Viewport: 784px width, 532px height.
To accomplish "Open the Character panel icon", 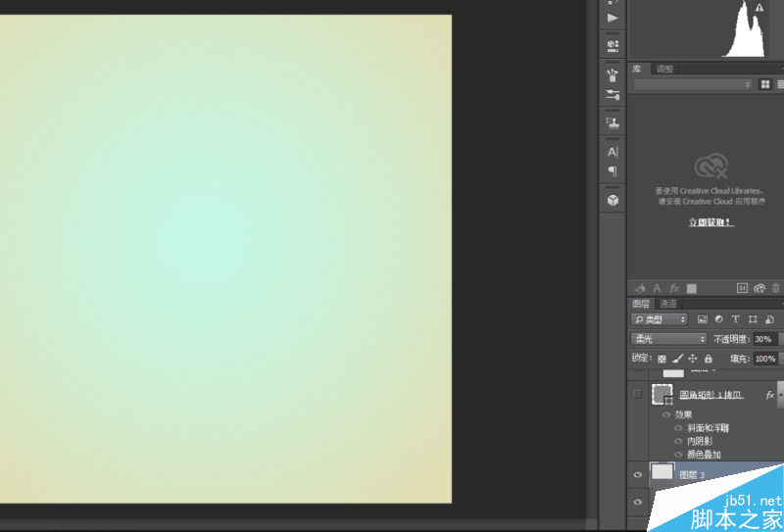I will [612, 152].
